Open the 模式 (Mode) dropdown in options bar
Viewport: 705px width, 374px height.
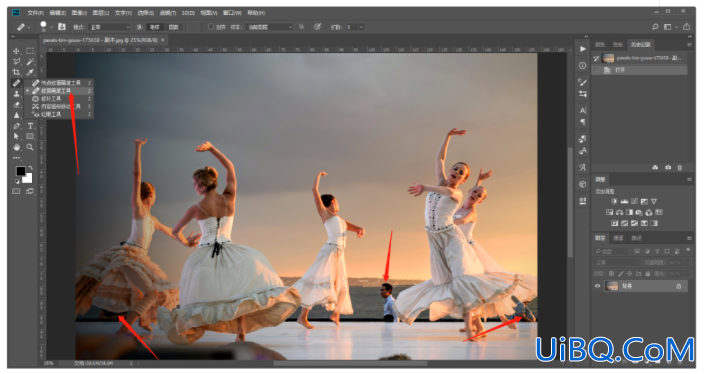pyautogui.click(x=109, y=27)
